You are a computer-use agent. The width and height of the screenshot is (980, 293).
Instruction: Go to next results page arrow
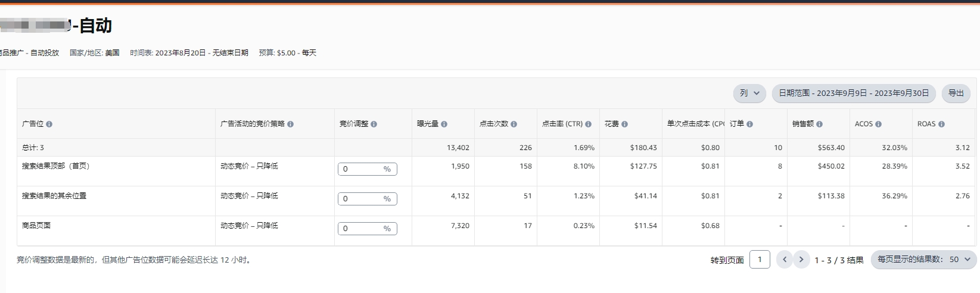801,260
